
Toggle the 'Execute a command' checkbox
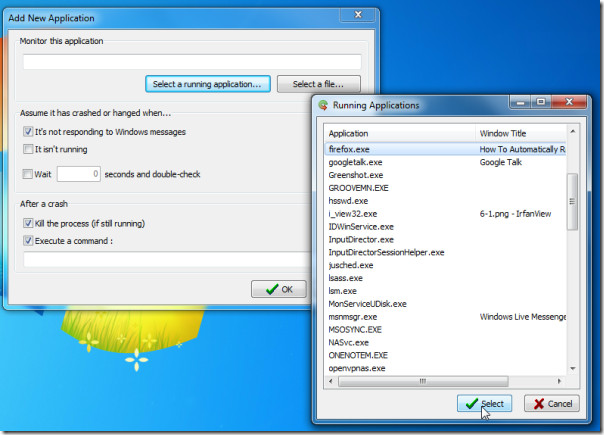28,241
